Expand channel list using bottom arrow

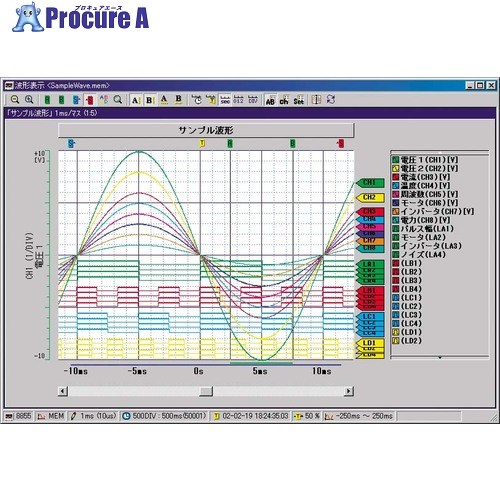[440, 358]
